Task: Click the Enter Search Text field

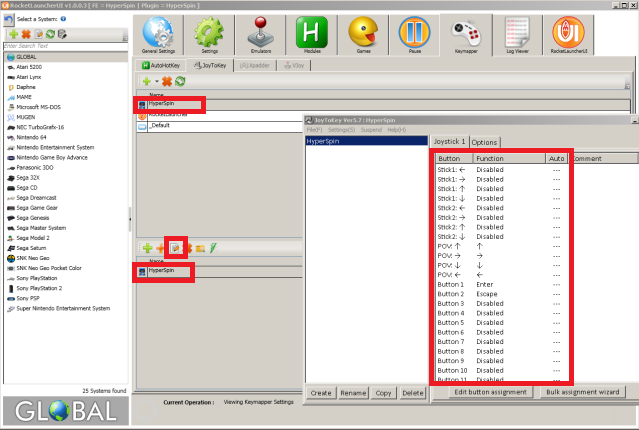Action: coord(65,46)
